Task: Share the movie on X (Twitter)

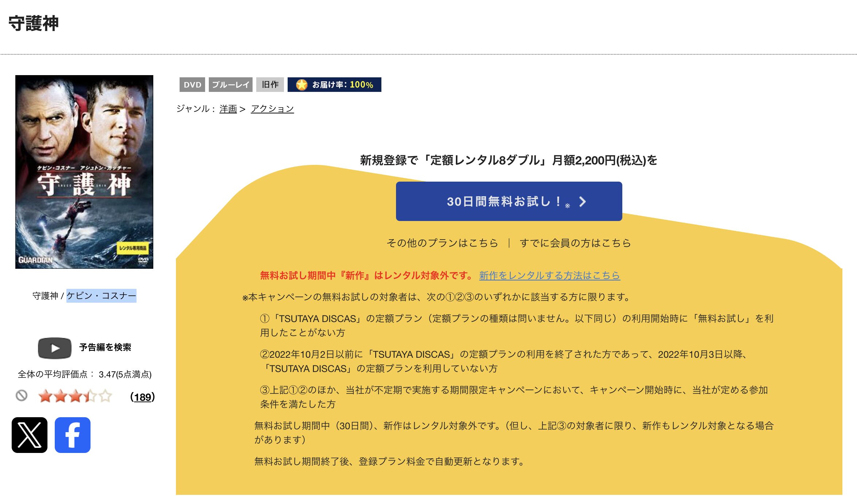Action: 30,435
